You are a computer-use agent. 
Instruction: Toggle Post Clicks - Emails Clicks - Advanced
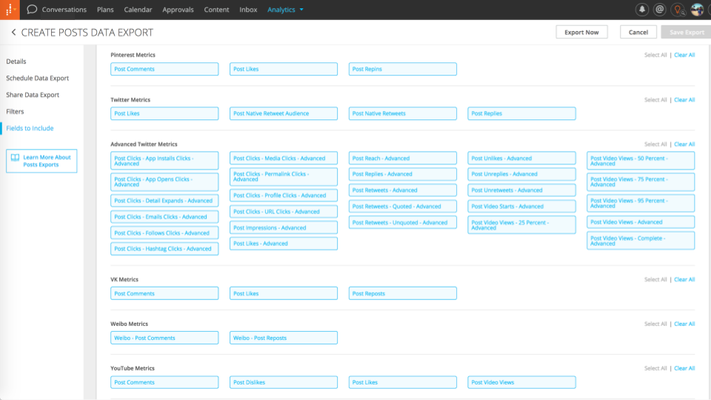point(165,217)
